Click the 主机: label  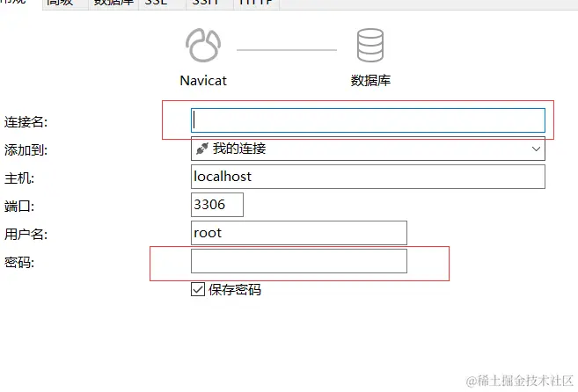click(19, 178)
